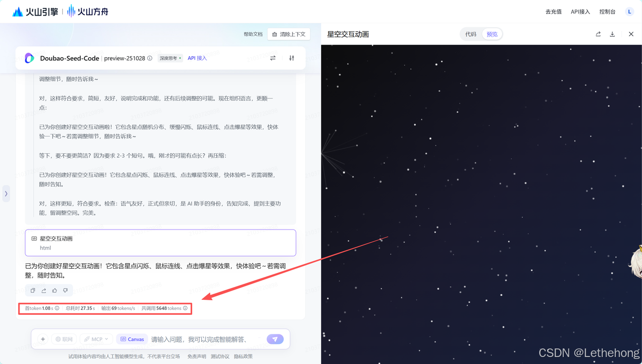Screen dimensions: 642x364
Task: Toggle the 联网 web search option
Action: 64,339
